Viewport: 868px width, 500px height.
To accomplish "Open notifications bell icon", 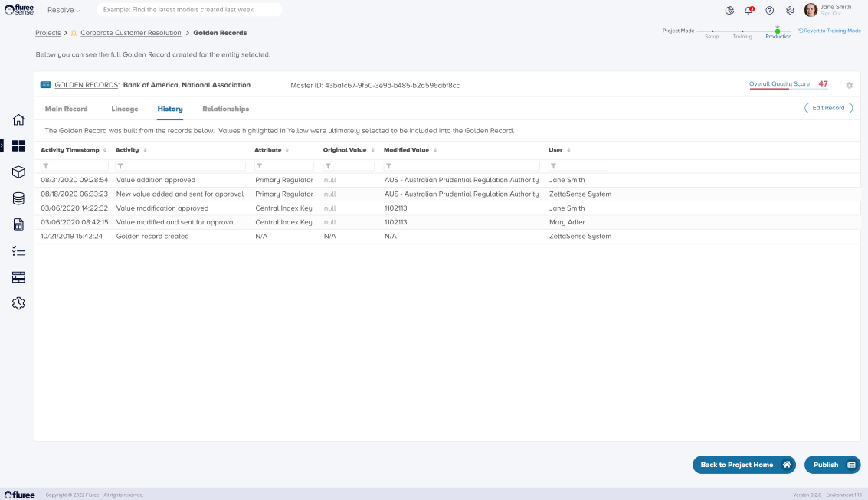I will click(x=749, y=10).
